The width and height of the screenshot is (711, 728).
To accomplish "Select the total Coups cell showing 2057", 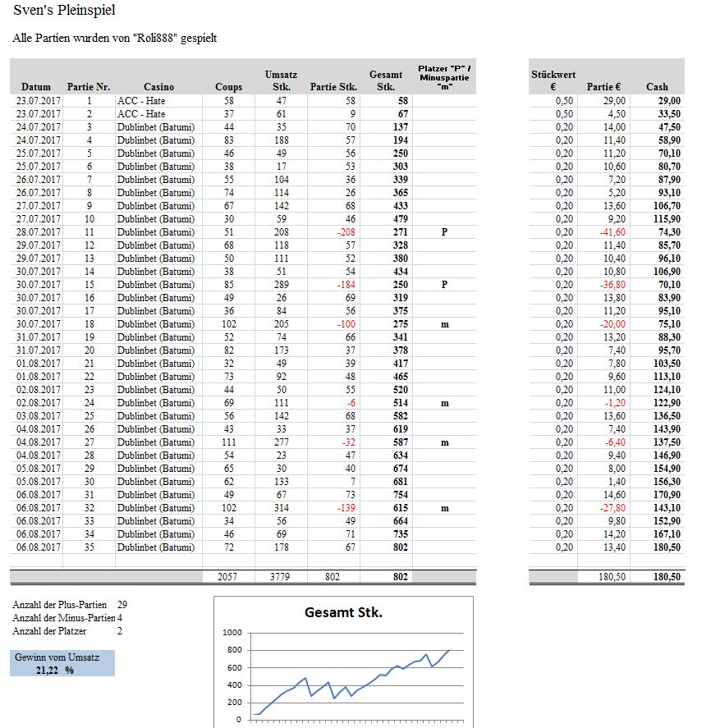I will 228,577.
